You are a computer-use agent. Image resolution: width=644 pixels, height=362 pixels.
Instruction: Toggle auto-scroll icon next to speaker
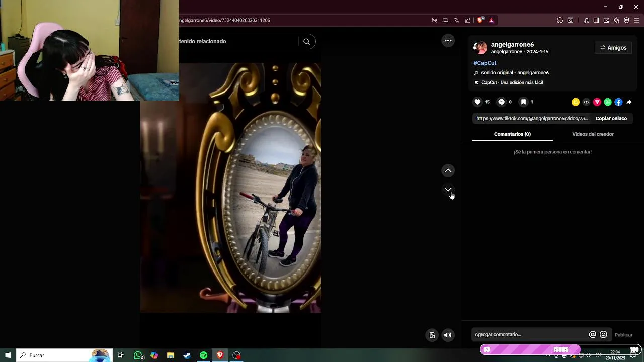click(432, 335)
